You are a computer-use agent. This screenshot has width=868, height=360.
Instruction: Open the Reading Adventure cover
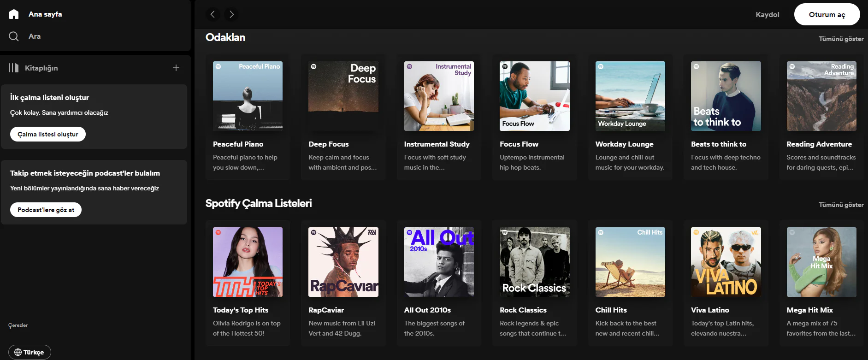(821, 96)
